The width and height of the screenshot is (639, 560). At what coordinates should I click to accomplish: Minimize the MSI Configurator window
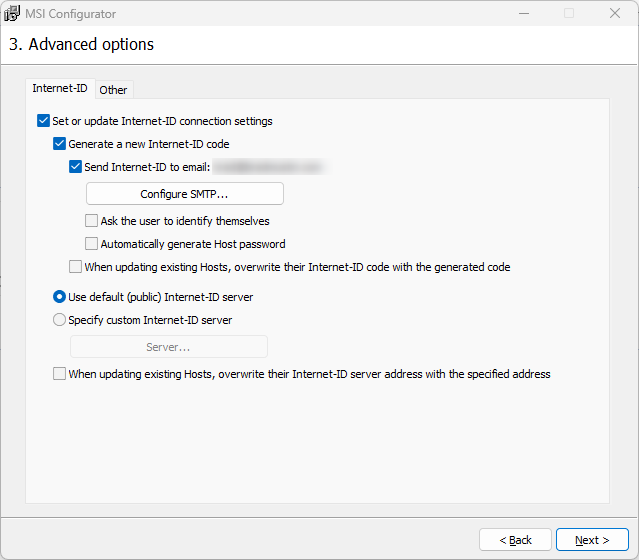523,14
